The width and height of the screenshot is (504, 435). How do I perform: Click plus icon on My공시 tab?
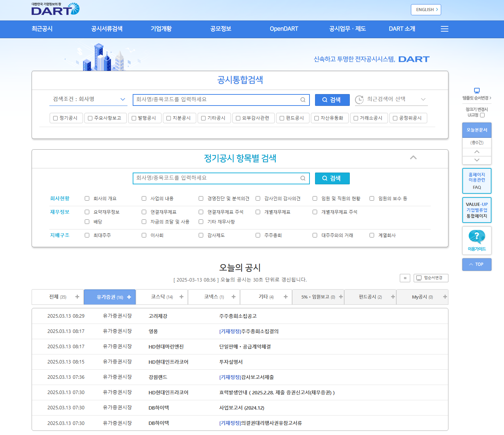click(x=445, y=297)
